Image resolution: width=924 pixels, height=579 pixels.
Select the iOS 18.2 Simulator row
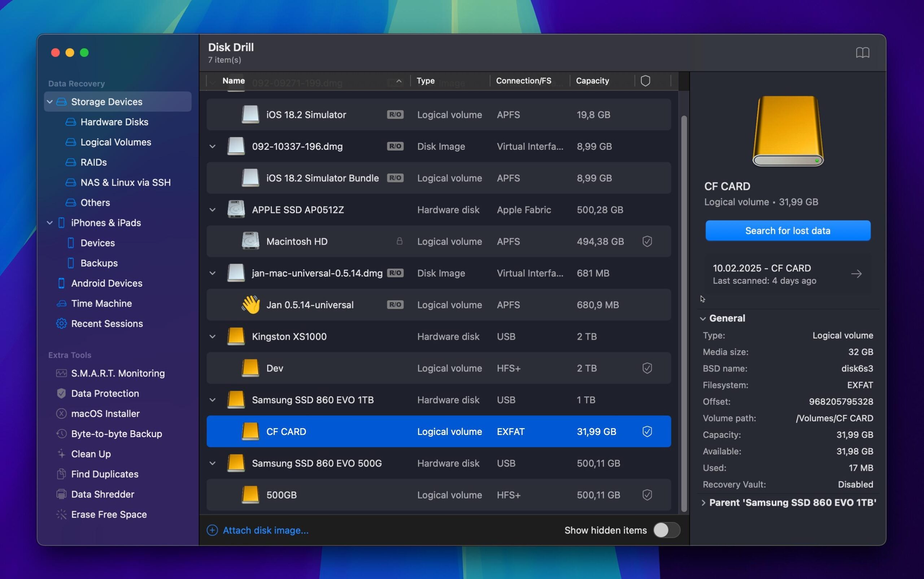tap(439, 114)
